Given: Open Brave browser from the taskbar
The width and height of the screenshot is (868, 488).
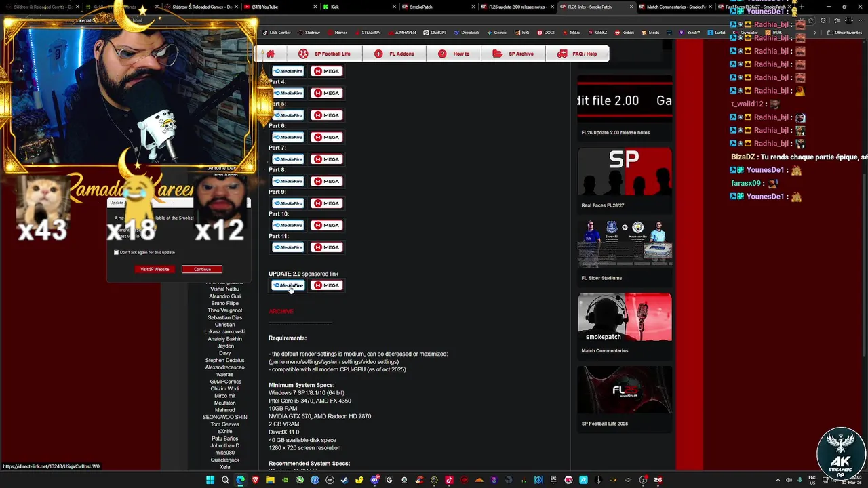Looking at the screenshot, I should click(x=255, y=480).
